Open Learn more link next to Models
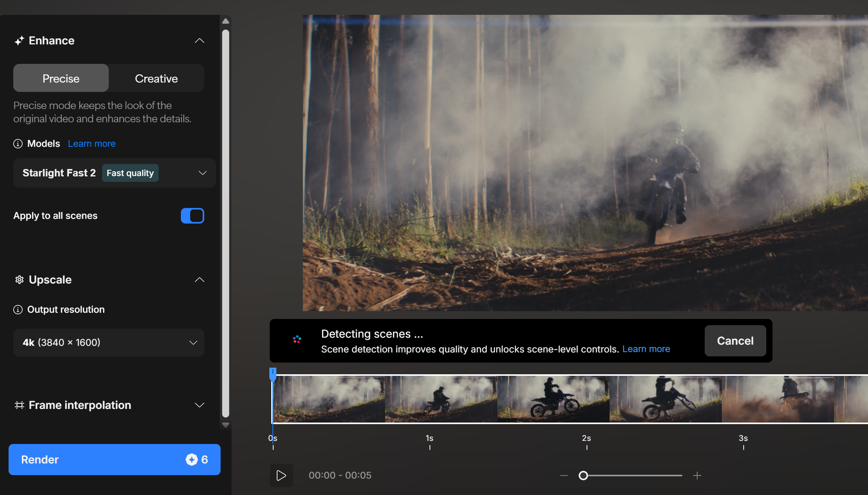Viewport: 868px width, 495px height. 92,144
